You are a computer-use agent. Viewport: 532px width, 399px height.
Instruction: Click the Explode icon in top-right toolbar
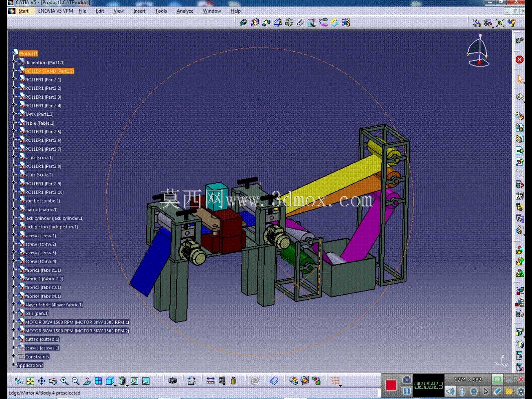pyautogui.click(x=500, y=23)
